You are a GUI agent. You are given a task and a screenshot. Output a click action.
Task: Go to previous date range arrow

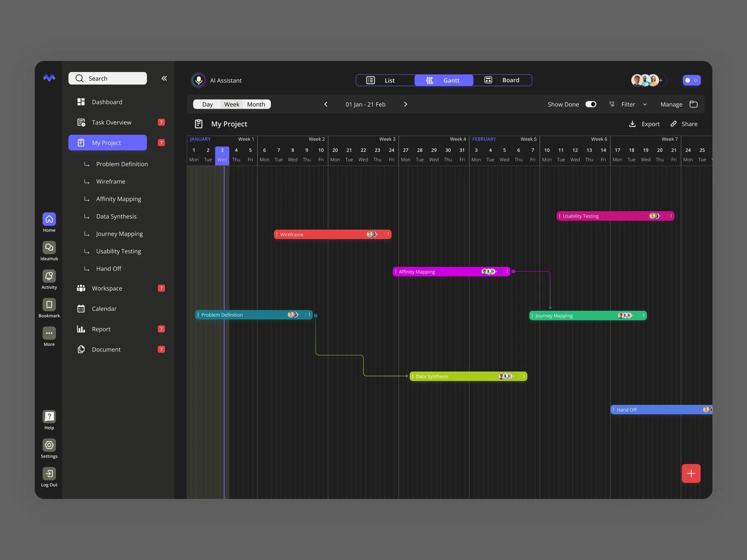[326, 104]
